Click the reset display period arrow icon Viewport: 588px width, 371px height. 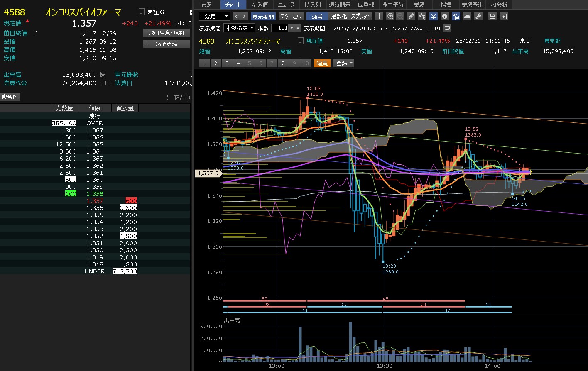point(447,28)
